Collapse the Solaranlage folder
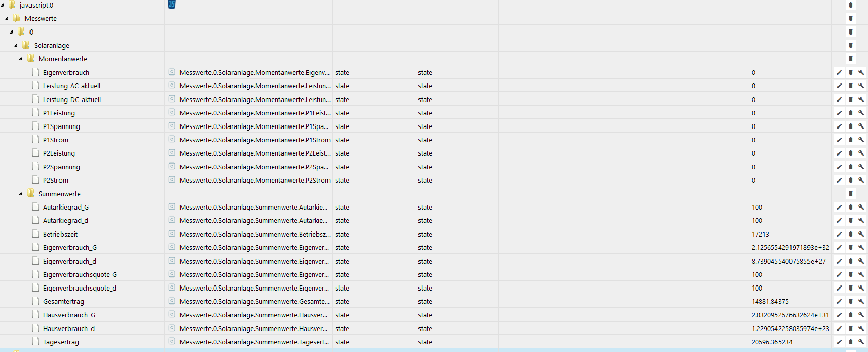This screenshot has height=352, width=868. [x=16, y=45]
